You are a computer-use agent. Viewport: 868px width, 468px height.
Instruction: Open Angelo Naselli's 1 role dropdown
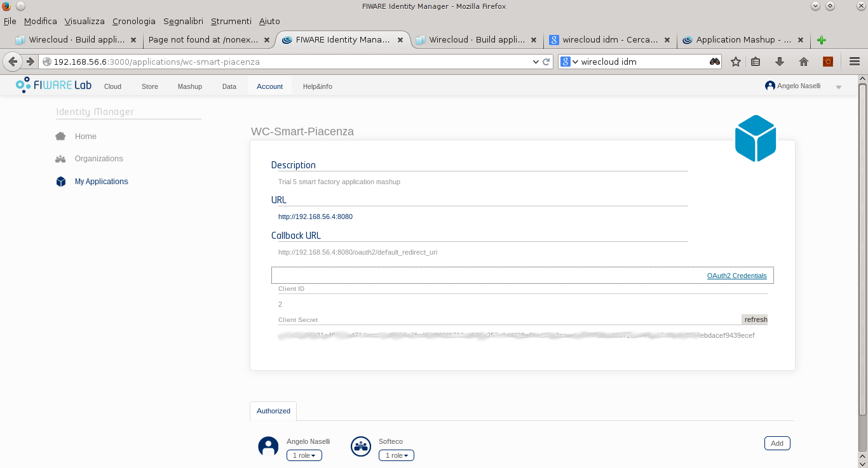[304, 455]
